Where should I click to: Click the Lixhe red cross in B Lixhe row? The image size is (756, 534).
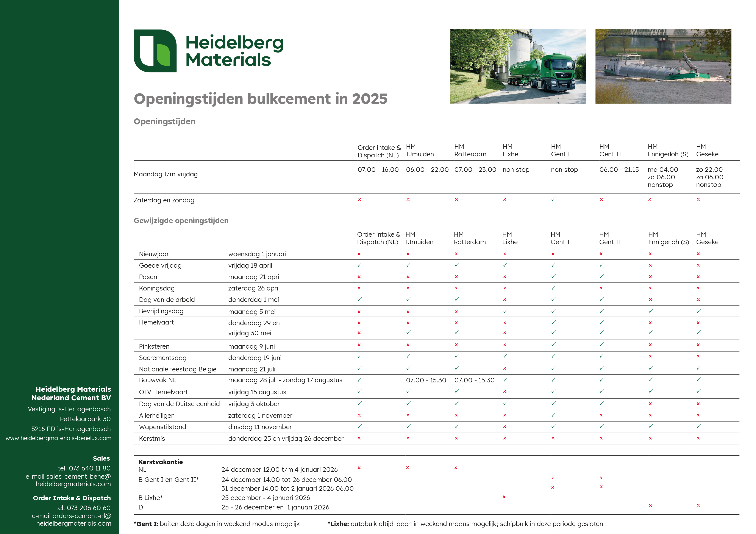coord(504,497)
